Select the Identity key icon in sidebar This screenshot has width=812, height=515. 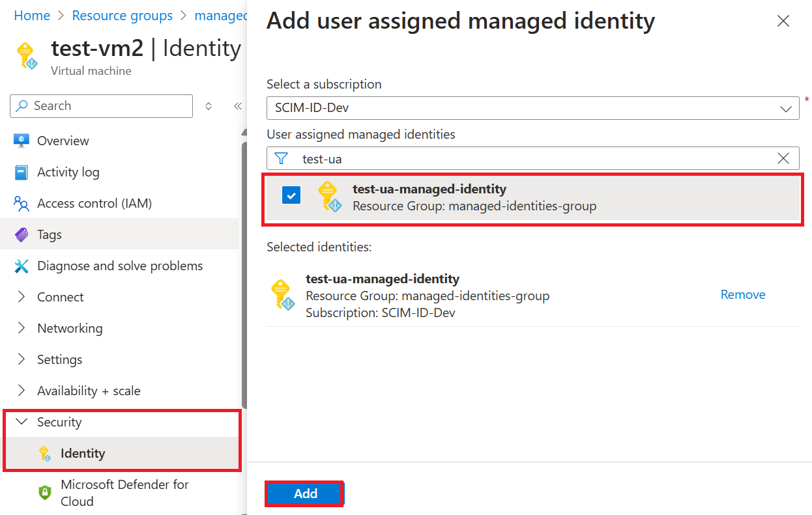click(x=44, y=453)
